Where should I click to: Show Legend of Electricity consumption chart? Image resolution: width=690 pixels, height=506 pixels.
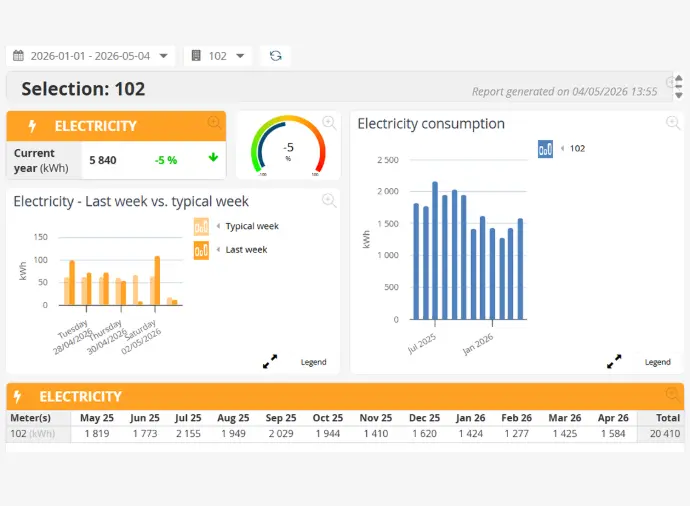(657, 362)
